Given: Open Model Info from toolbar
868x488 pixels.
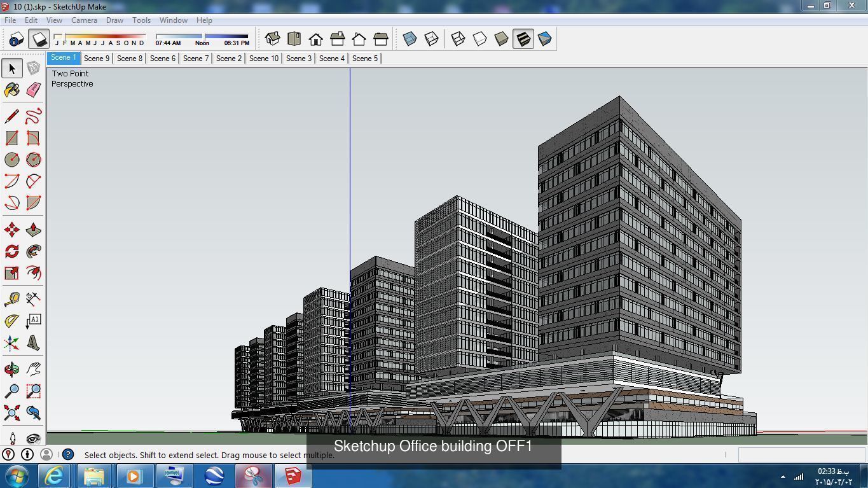Looking at the screenshot, I should (x=16, y=39).
